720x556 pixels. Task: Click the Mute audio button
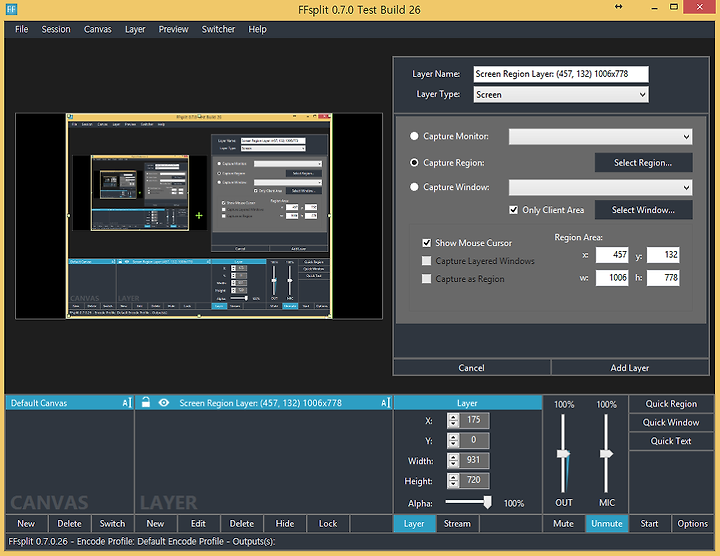pos(563,523)
